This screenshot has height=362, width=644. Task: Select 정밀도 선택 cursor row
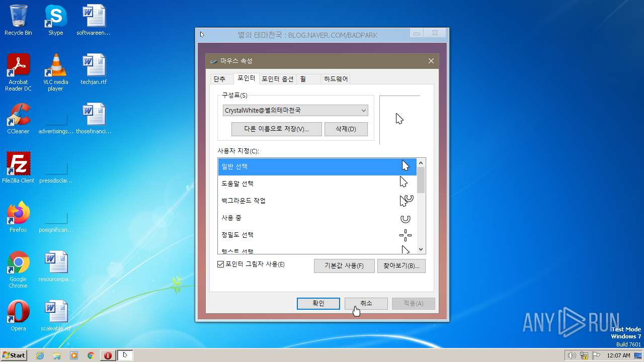click(317, 235)
